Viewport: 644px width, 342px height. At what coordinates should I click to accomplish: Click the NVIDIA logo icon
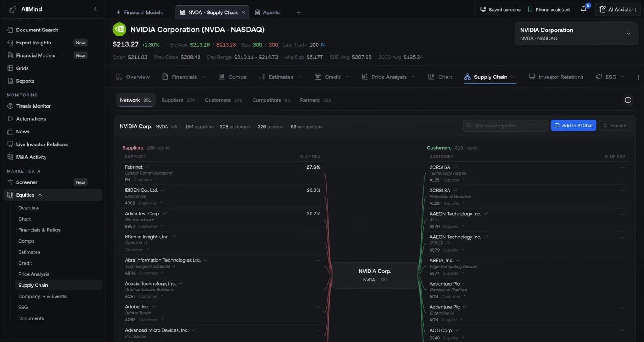(119, 30)
